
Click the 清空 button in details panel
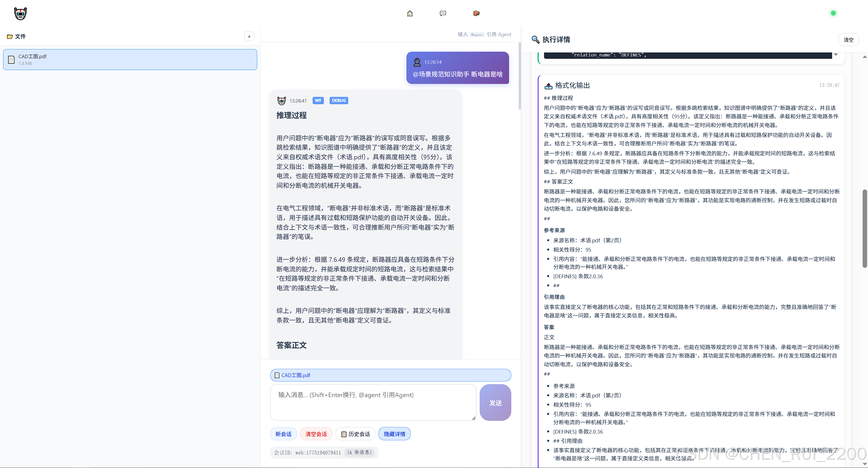click(848, 40)
